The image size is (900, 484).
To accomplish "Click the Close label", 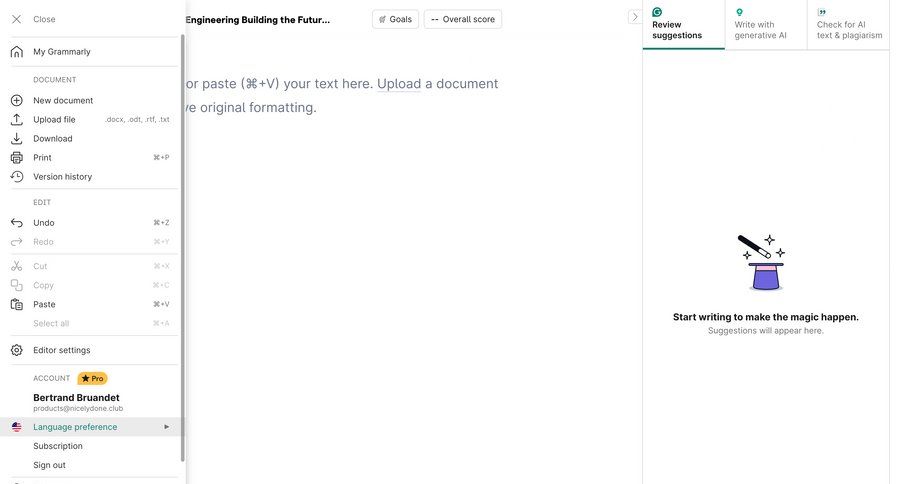I will point(44,20).
